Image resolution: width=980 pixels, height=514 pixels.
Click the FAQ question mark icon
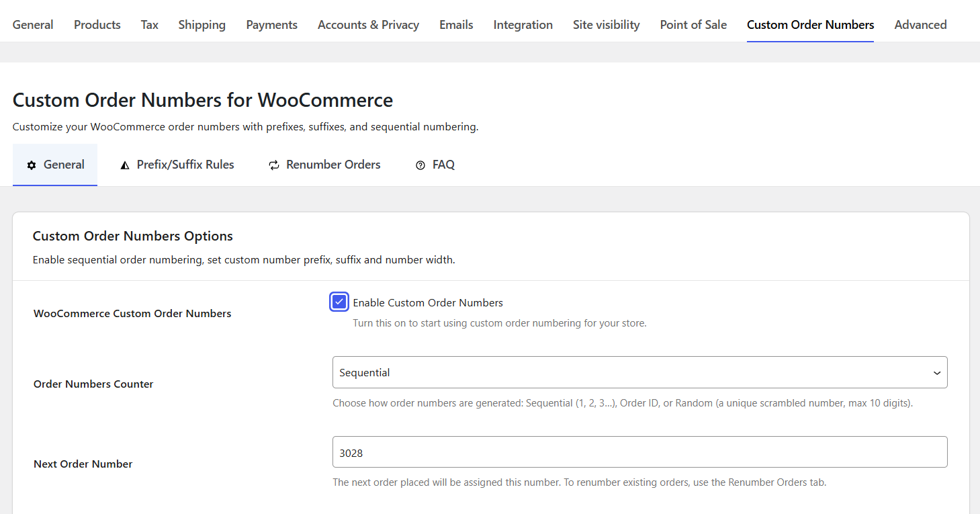[420, 165]
